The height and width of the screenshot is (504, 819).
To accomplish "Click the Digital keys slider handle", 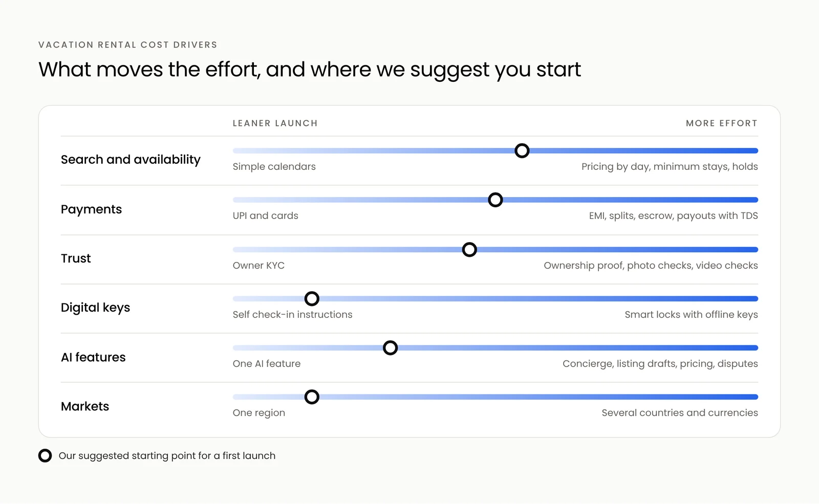I will pos(312,299).
